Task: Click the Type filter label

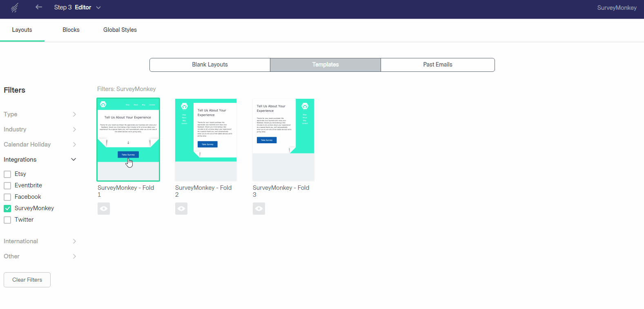Action: click(11, 114)
